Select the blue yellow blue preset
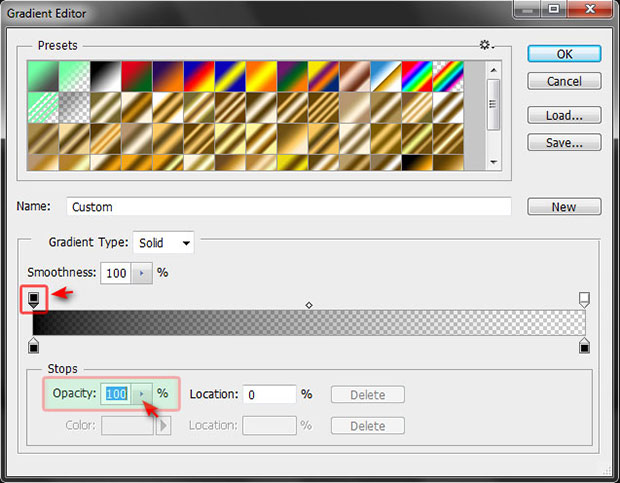The image size is (620, 483). tap(231, 76)
